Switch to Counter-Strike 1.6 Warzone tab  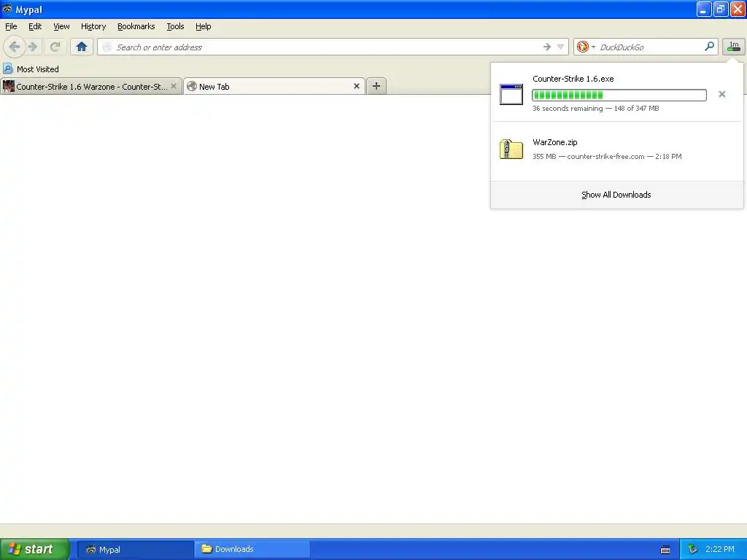point(91,86)
